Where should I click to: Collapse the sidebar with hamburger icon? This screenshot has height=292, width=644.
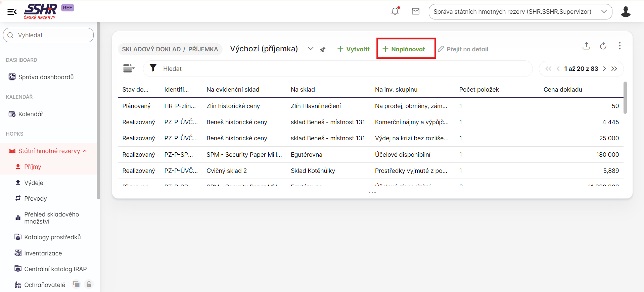click(12, 12)
